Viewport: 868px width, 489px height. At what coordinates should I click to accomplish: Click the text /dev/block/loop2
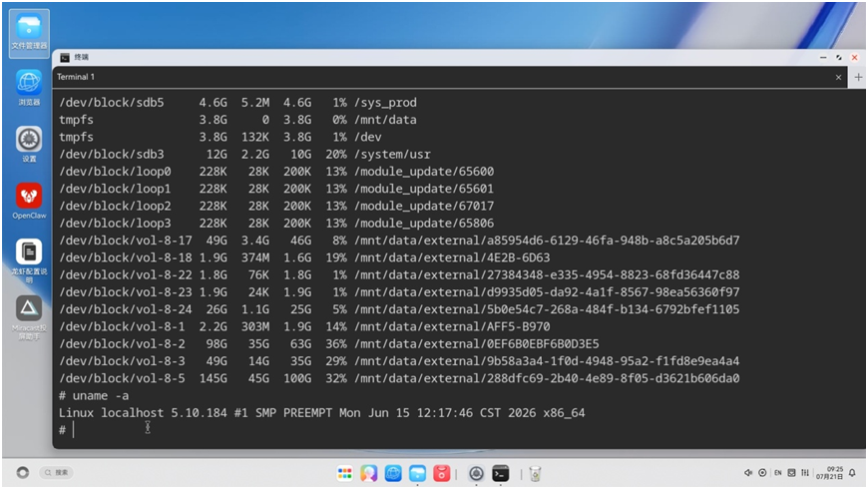click(x=115, y=206)
